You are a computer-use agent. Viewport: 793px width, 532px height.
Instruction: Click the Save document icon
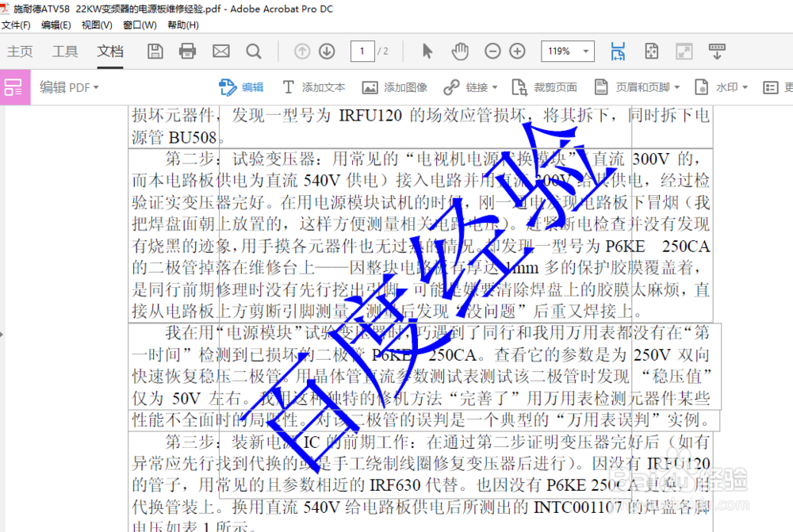tap(155, 51)
